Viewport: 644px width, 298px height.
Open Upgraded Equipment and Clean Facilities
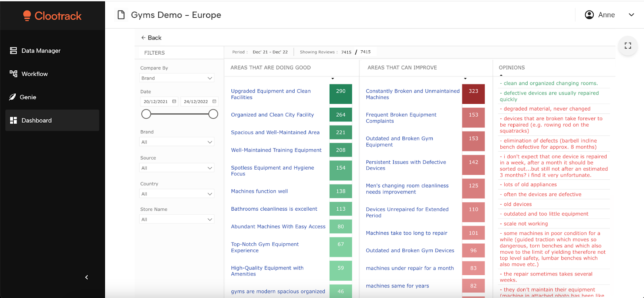(x=271, y=94)
